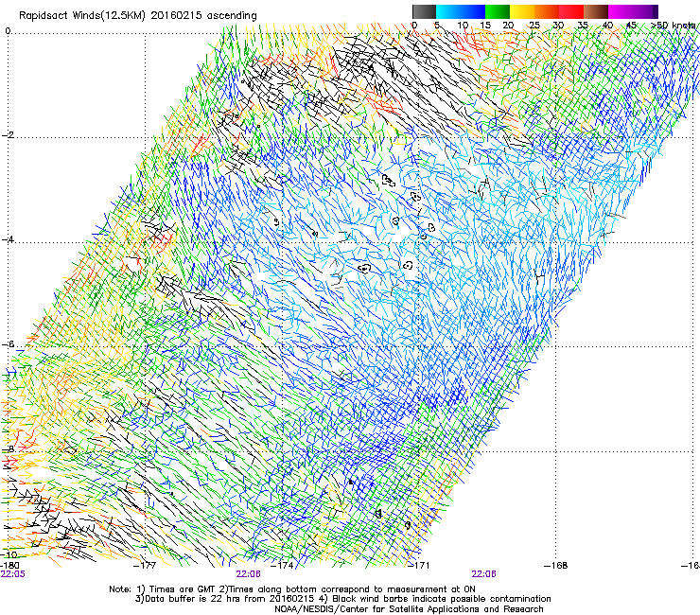The image size is (700, 615).
Task: Click the '-10' latitude axis label
Action: pyautogui.click(x=9, y=554)
